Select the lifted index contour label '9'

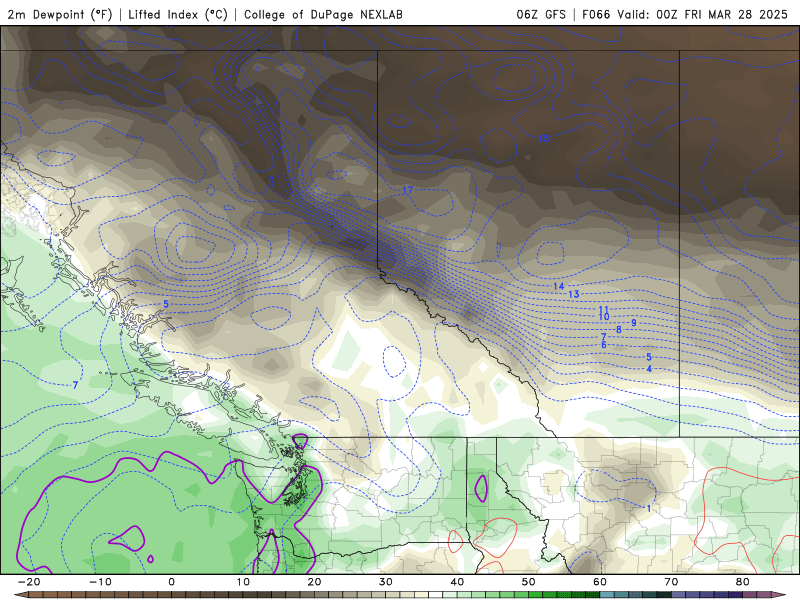pos(634,322)
